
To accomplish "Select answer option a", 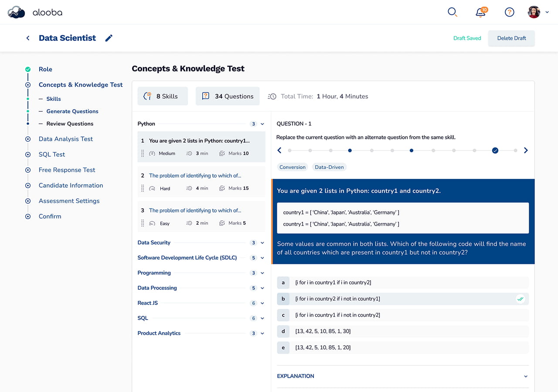I will pos(403,283).
